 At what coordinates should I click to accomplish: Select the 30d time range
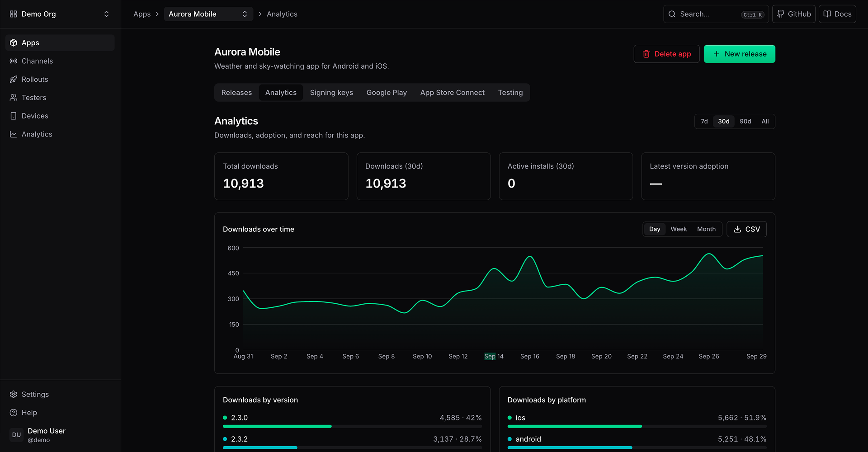tap(724, 122)
